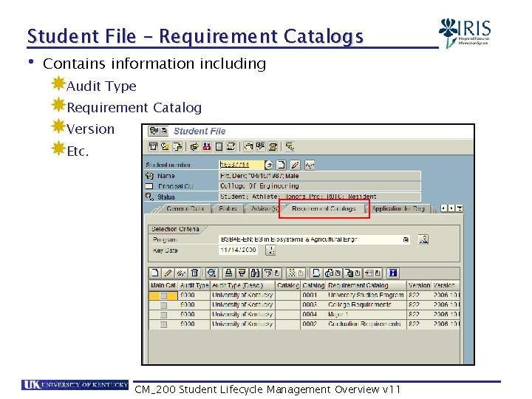
Task: Click the 'University Studies Program' cell
Action: coord(366,295)
